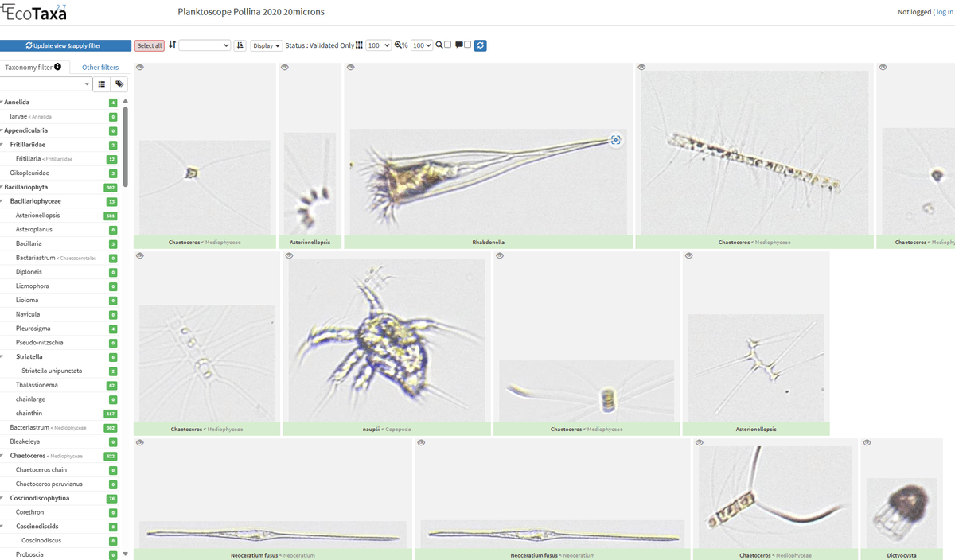Enable the comment bubble checkbox in toolbar
955x560 pixels.
pos(468,45)
